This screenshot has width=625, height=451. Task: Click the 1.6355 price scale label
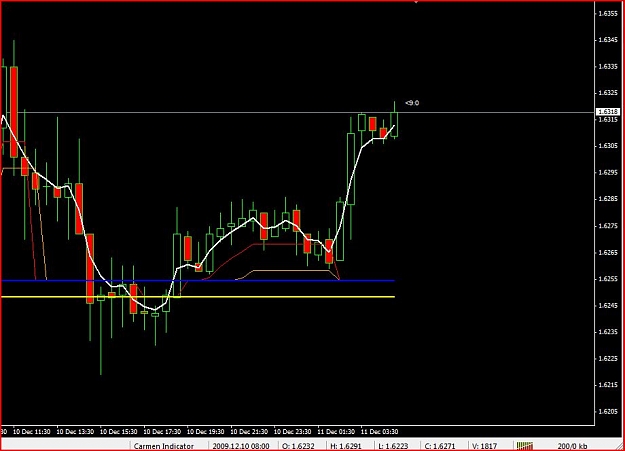point(609,14)
